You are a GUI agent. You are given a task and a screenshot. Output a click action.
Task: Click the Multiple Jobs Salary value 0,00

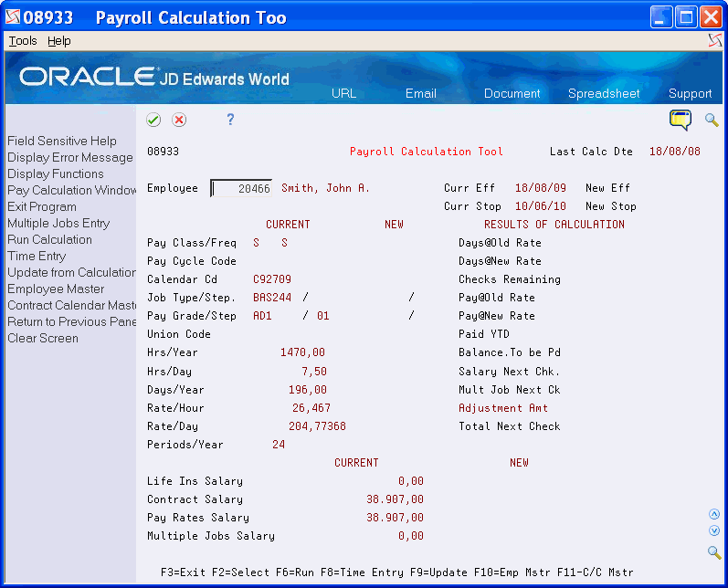point(411,536)
